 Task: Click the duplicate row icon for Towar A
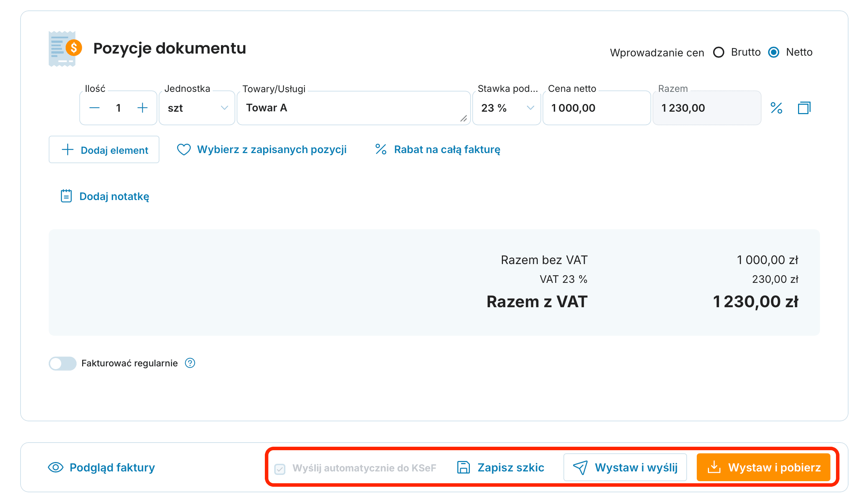(x=804, y=108)
